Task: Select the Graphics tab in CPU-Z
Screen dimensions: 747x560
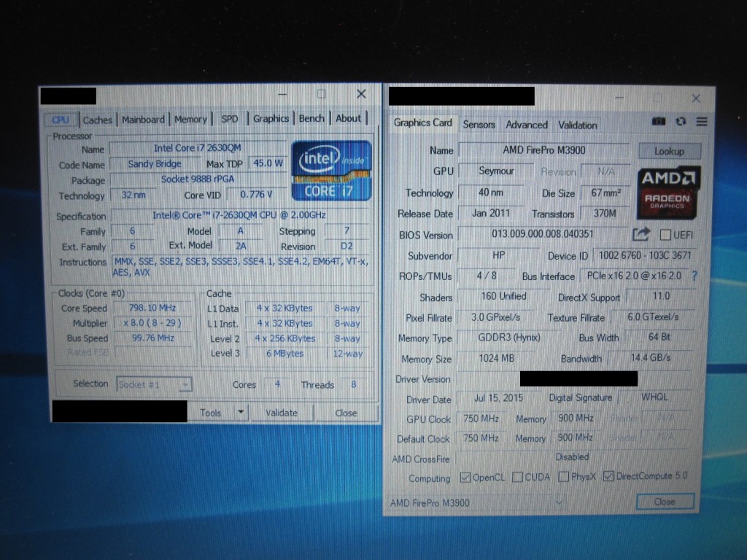Action: pos(271,119)
